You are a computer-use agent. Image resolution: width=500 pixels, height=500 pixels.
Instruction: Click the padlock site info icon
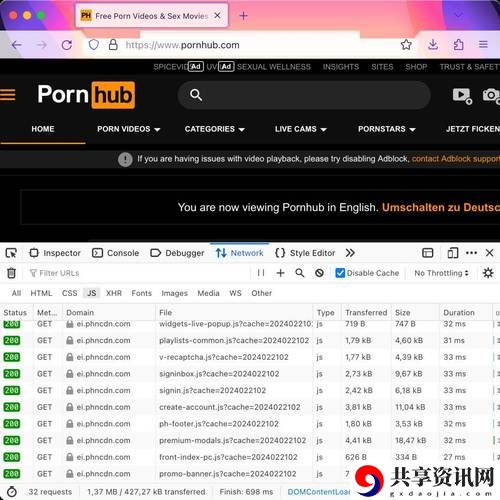[113, 45]
